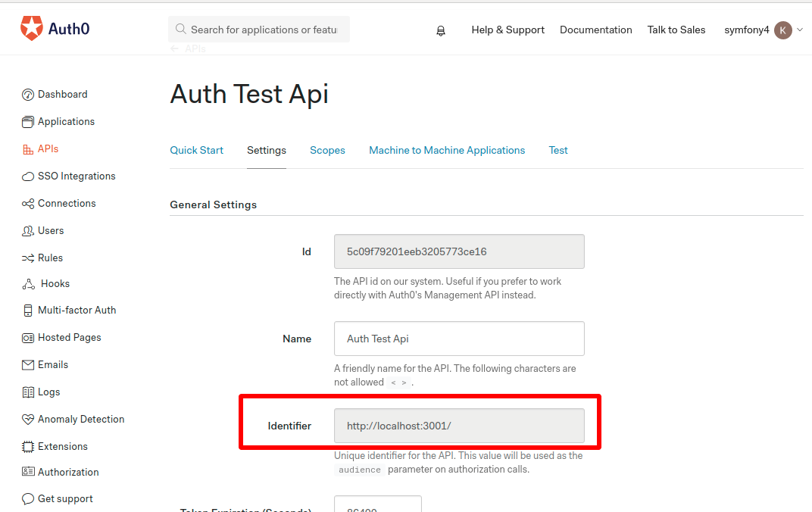Viewport: 812px width, 512px height.
Task: Open the Documentation page
Action: pos(596,30)
